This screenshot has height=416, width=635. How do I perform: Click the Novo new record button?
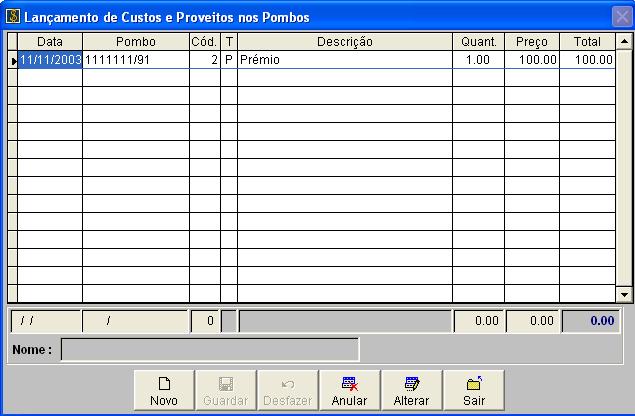pyautogui.click(x=164, y=390)
